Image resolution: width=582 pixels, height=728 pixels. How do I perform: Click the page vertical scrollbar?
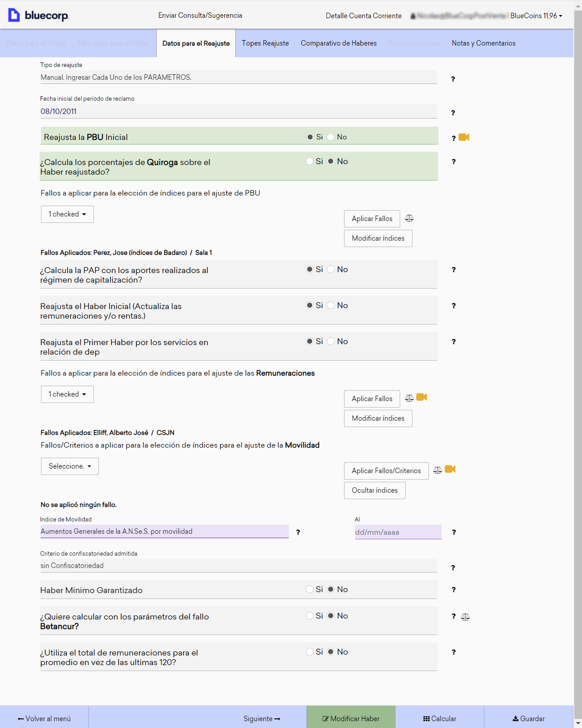(578, 364)
